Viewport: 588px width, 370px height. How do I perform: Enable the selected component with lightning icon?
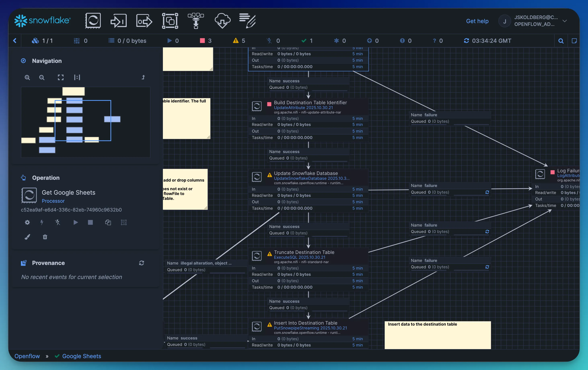pyautogui.click(x=42, y=222)
